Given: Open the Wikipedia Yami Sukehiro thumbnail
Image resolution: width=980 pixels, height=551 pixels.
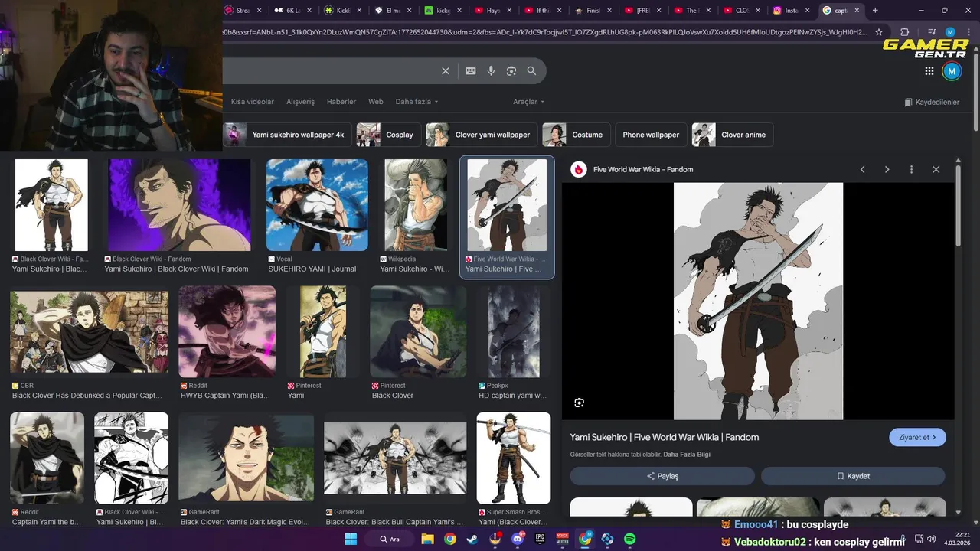Looking at the screenshot, I should [x=415, y=205].
